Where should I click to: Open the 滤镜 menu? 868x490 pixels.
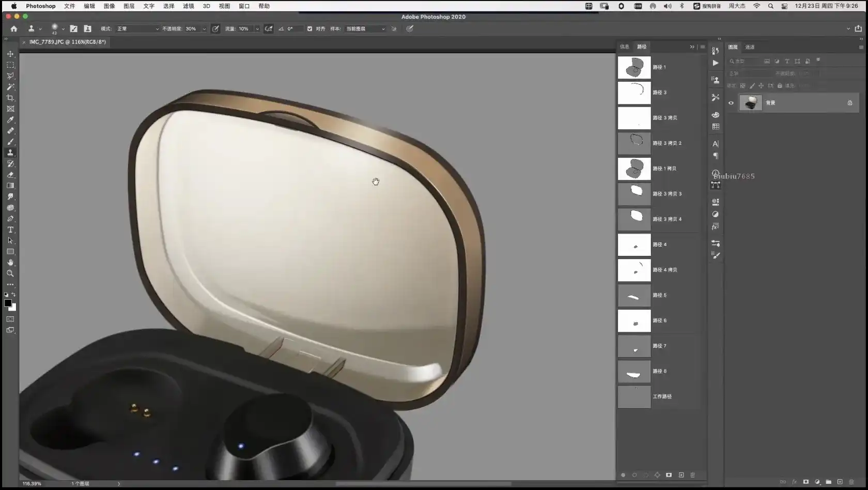tap(189, 6)
